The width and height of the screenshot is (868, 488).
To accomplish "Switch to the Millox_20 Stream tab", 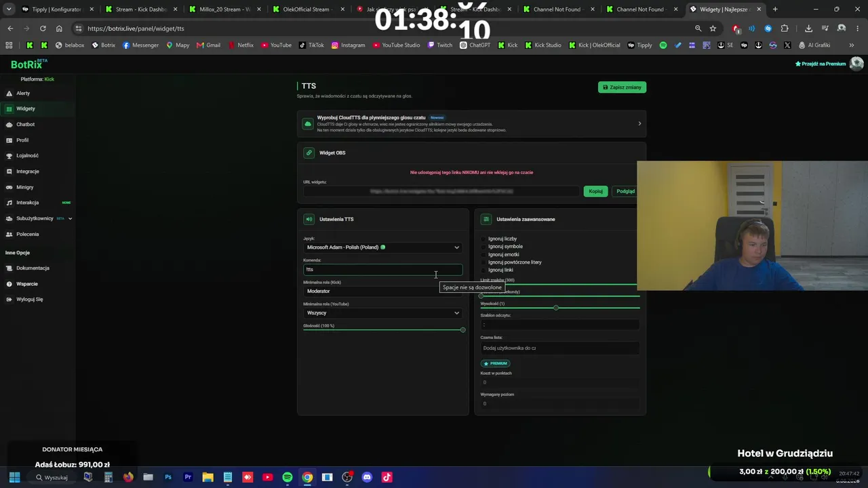I will [225, 9].
